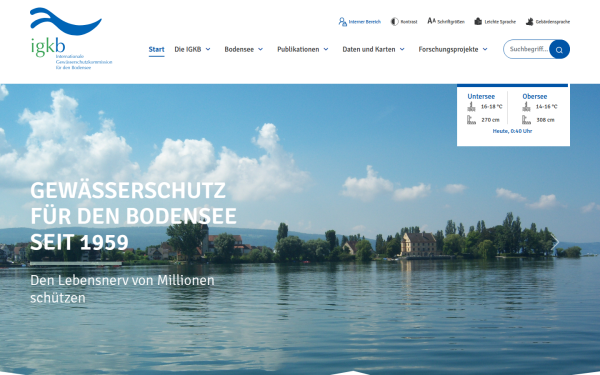Image resolution: width=600 pixels, height=375 pixels.
Task: Expand the chevron next to Publikationen
Action: [326, 49]
